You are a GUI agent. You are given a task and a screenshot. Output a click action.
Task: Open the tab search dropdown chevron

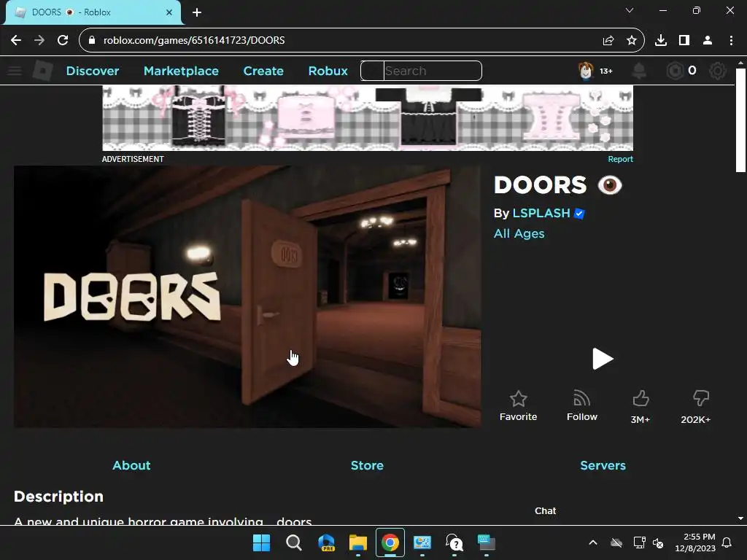coord(630,10)
